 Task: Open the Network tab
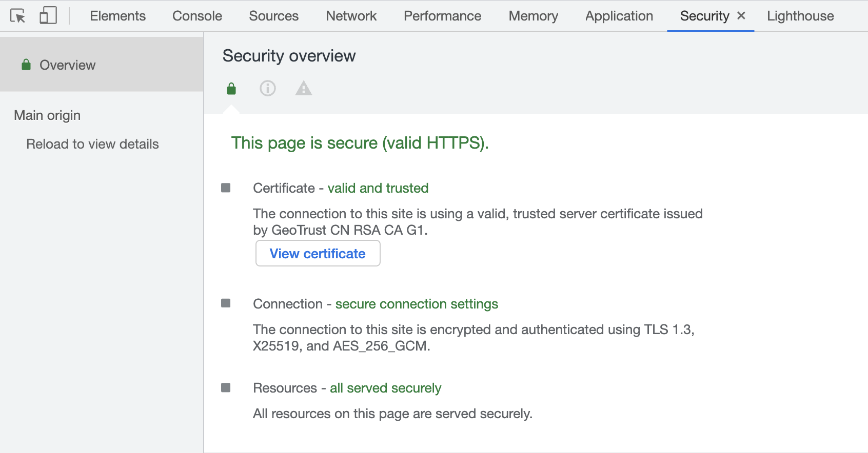coord(351,16)
